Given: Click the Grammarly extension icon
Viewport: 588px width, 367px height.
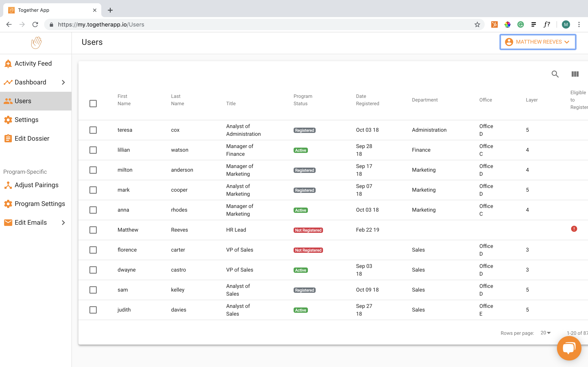Looking at the screenshot, I should [520, 24].
